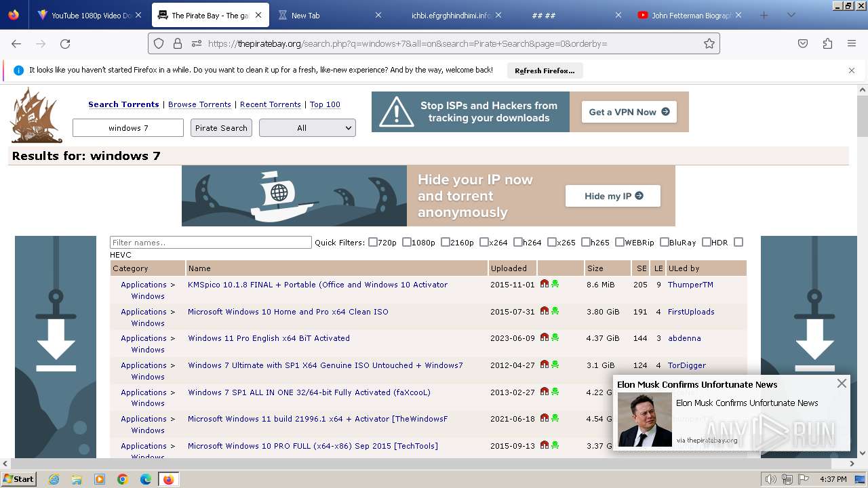Open the Top 100 link
Viewport: 868px width, 488px height.
pos(325,104)
